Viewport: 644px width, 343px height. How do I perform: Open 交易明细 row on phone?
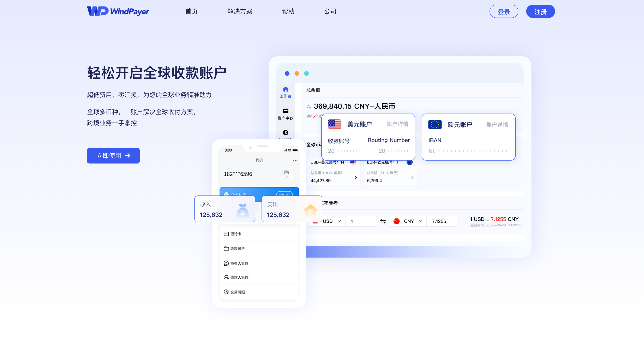click(259, 292)
